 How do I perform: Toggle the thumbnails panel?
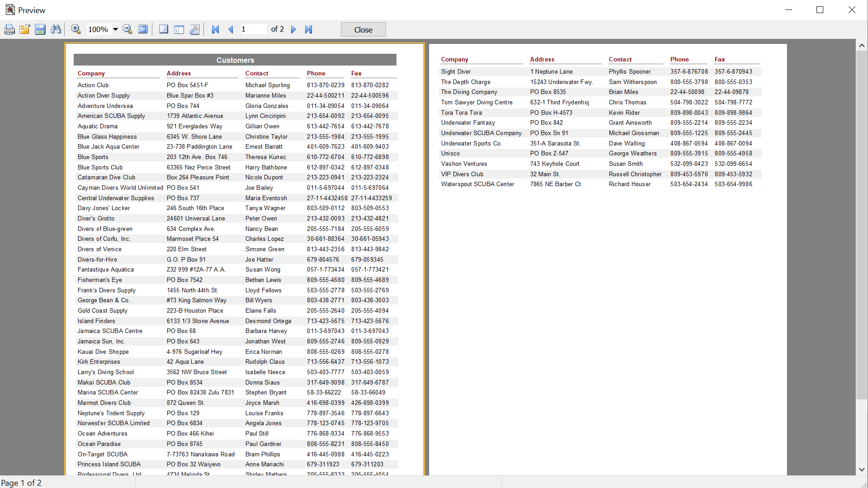[x=179, y=29]
